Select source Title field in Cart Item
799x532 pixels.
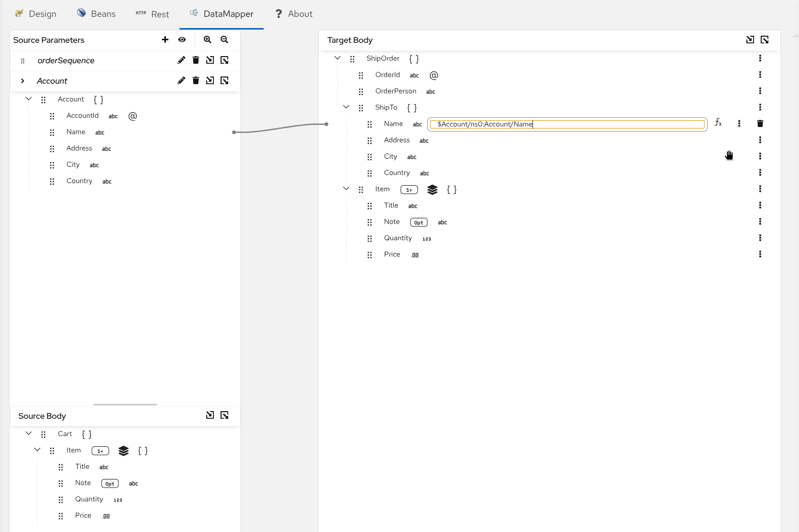(82, 467)
